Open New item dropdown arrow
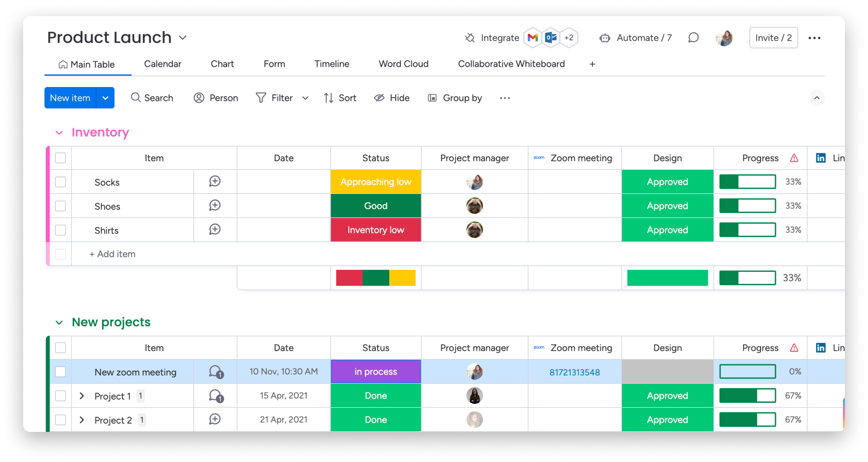868x462 pixels. (105, 98)
